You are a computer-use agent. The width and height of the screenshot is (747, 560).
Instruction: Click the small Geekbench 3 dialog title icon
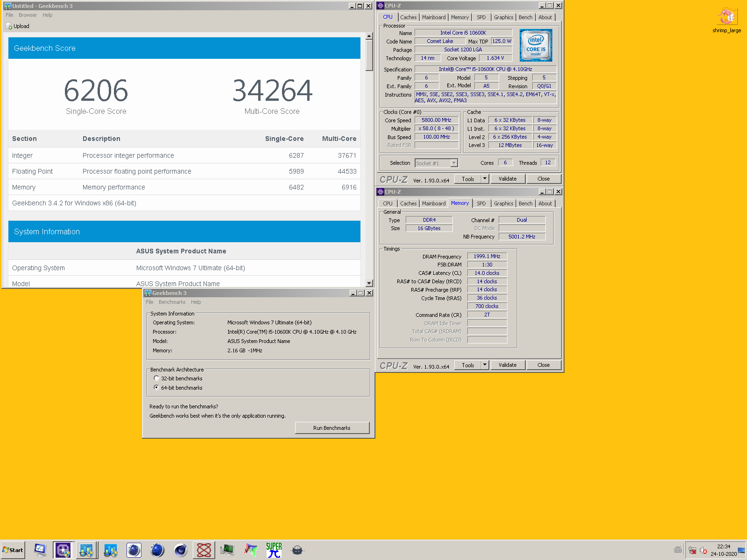tap(148, 293)
